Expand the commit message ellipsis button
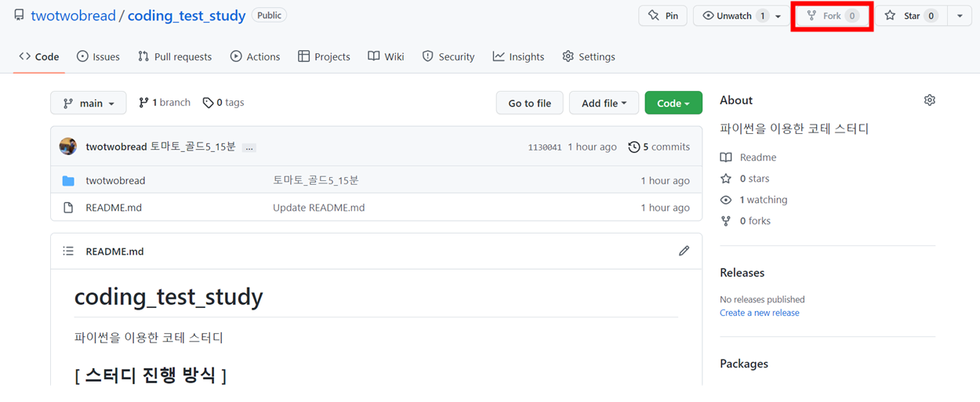Viewport: 980px width, 402px height. 249,147
